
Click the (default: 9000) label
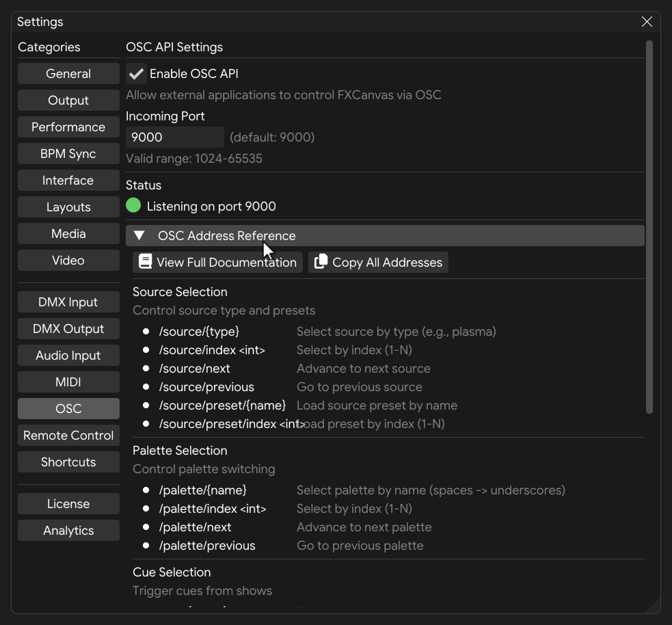click(272, 137)
